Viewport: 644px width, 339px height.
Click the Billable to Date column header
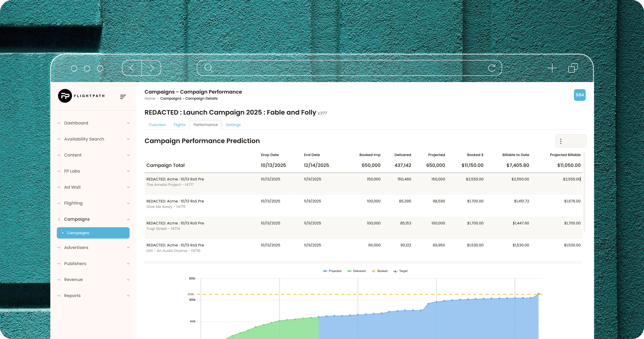coord(516,155)
